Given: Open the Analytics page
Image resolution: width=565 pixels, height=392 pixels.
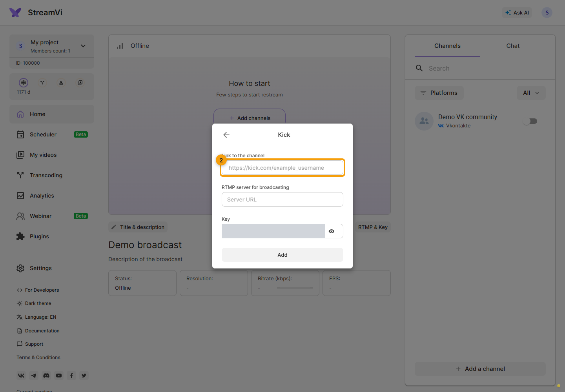Looking at the screenshot, I should pyautogui.click(x=52, y=196).
